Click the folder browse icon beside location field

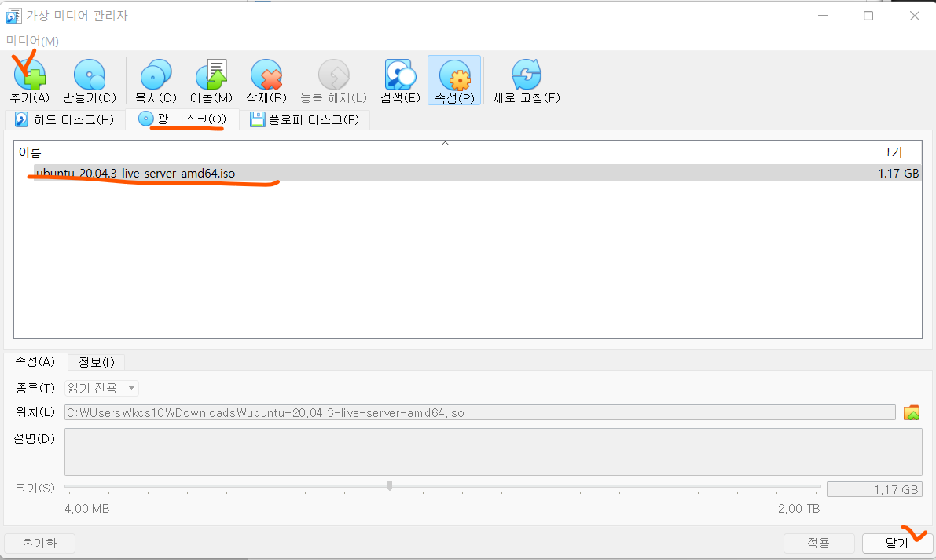point(912,412)
